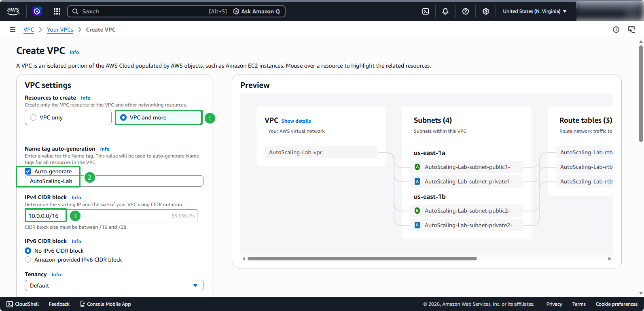Open the tutorials panel icon at right

pyautogui.click(x=631, y=30)
